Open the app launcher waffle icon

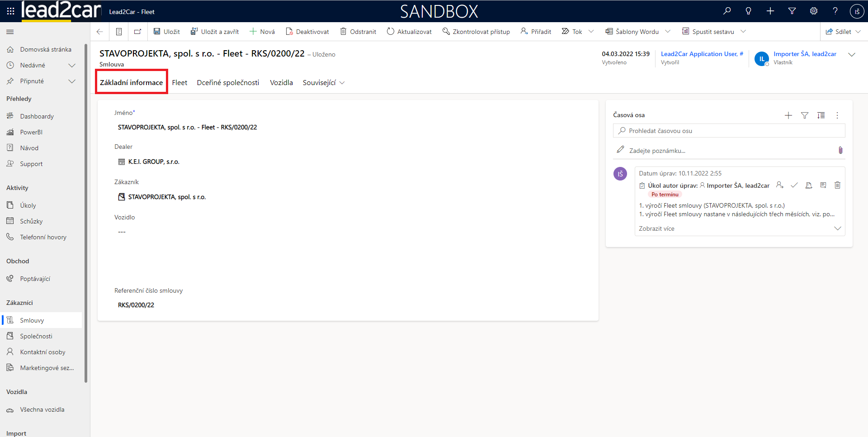click(10, 11)
